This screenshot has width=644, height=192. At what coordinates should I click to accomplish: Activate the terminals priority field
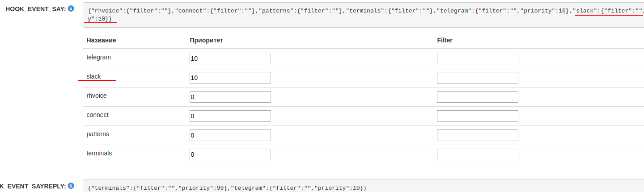click(230, 154)
